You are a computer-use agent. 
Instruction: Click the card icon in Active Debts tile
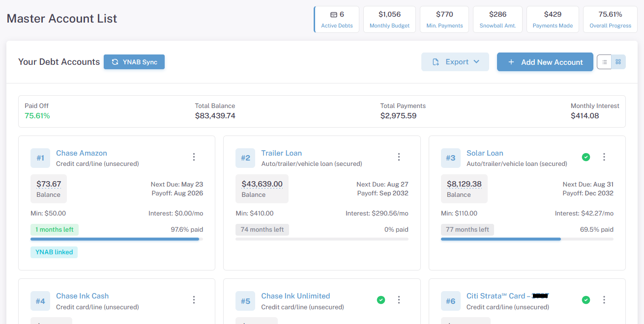(x=334, y=15)
